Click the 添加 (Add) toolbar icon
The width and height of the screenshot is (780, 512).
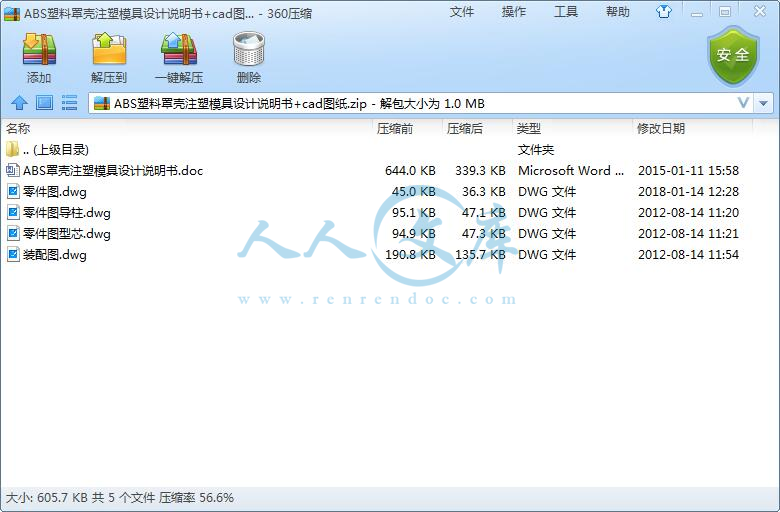(x=39, y=50)
